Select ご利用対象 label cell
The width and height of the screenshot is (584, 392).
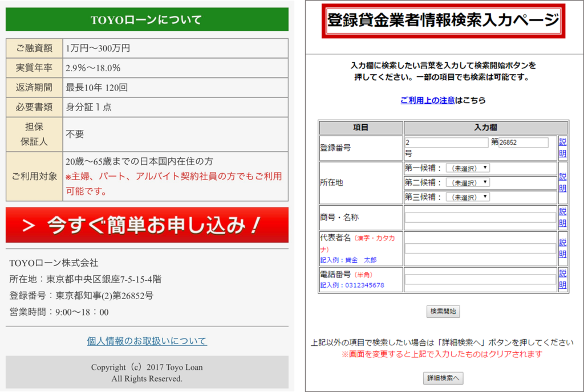[34, 176]
